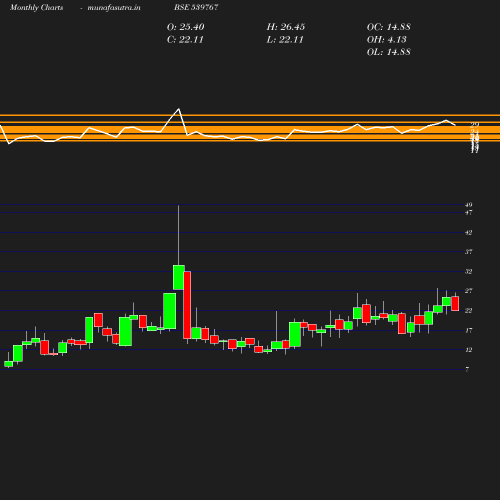This screenshot has width=500, height=500.
Task: Click the close value 'C: 22.11'
Action: coord(185,40)
